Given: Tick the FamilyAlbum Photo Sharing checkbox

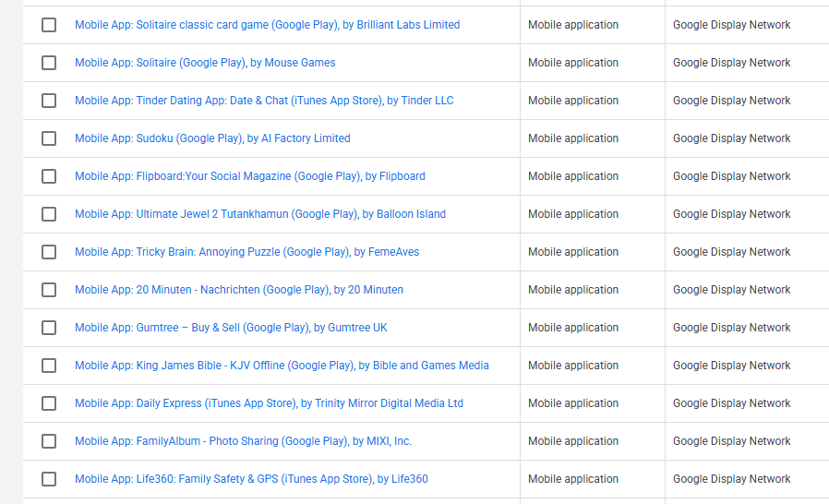Looking at the screenshot, I should click(x=49, y=441).
